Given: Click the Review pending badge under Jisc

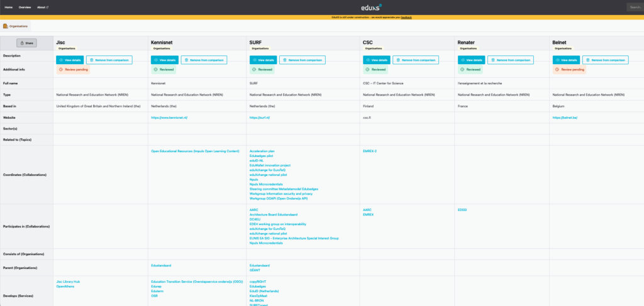Looking at the screenshot, I should 73,70.
